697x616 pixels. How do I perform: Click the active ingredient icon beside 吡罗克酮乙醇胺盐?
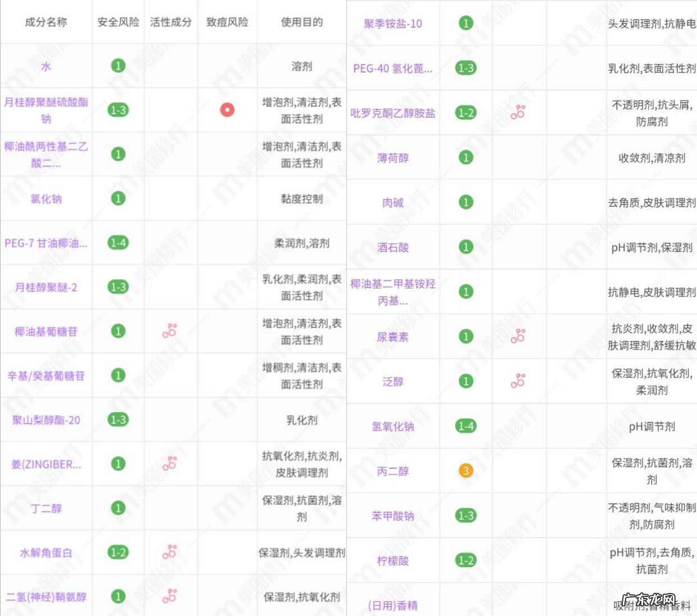(517, 111)
